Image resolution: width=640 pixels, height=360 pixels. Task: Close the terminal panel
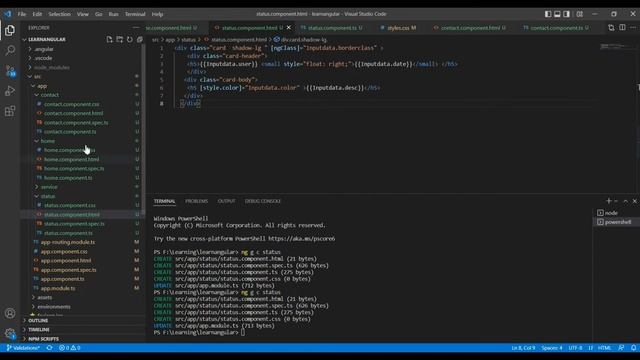(x=635, y=201)
